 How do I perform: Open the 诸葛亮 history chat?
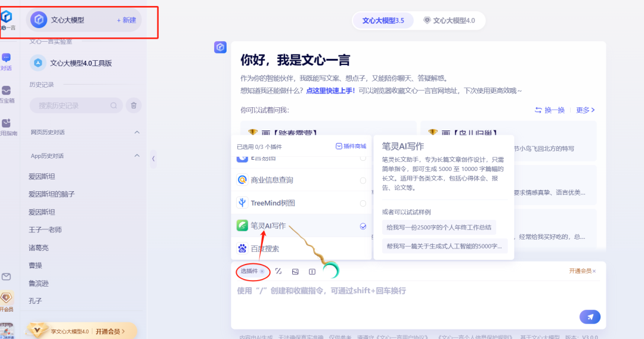point(39,248)
